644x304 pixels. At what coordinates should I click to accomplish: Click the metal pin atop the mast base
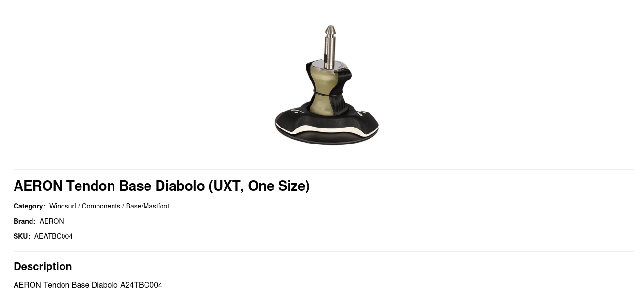point(330,47)
